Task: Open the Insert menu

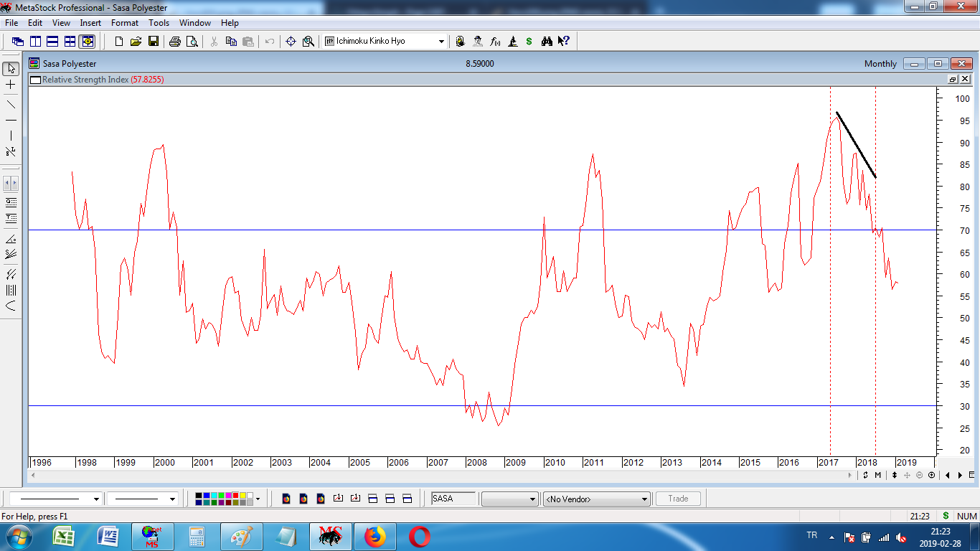Action: (x=90, y=23)
